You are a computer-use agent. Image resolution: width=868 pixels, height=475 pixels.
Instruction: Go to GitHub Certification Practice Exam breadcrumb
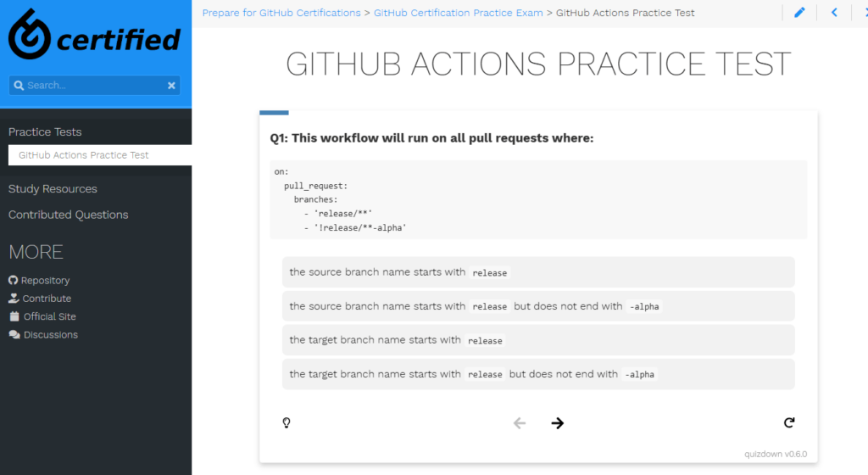[458, 13]
